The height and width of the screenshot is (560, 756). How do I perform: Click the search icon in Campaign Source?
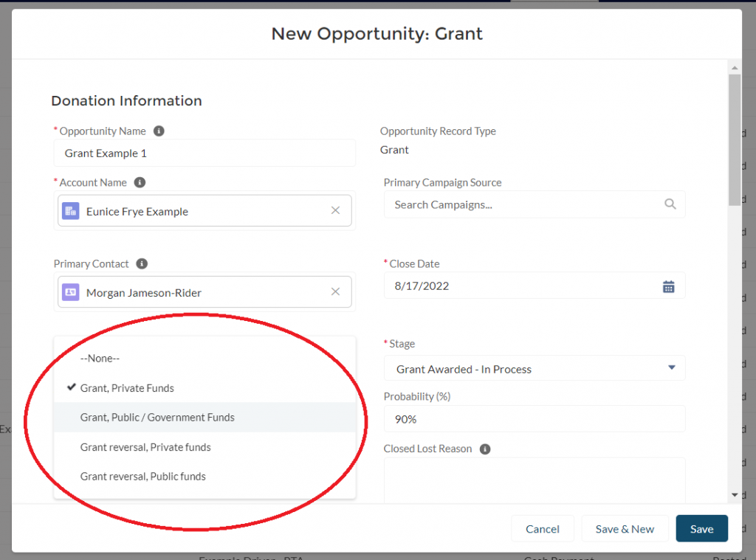coord(670,204)
